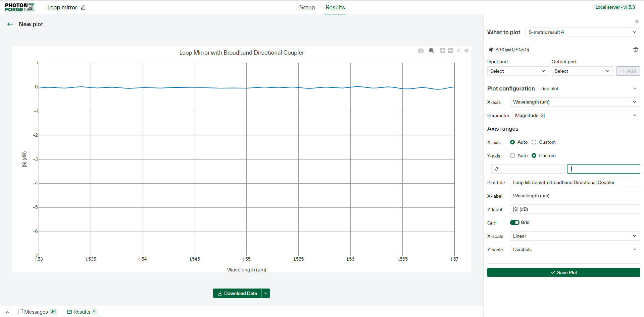Zoom out with the minus icon
The image size is (644, 317).
pos(450,51)
